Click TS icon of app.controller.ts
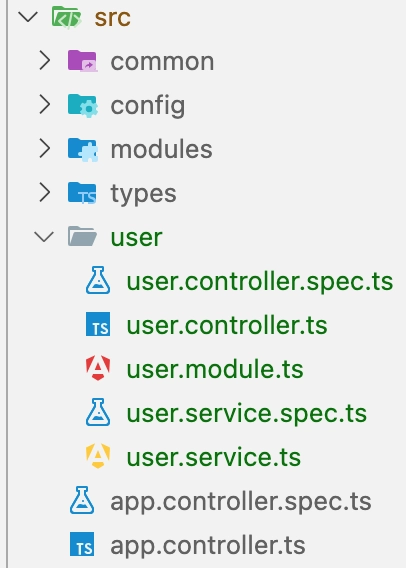Viewport: 406px width, 568px height. (82, 544)
